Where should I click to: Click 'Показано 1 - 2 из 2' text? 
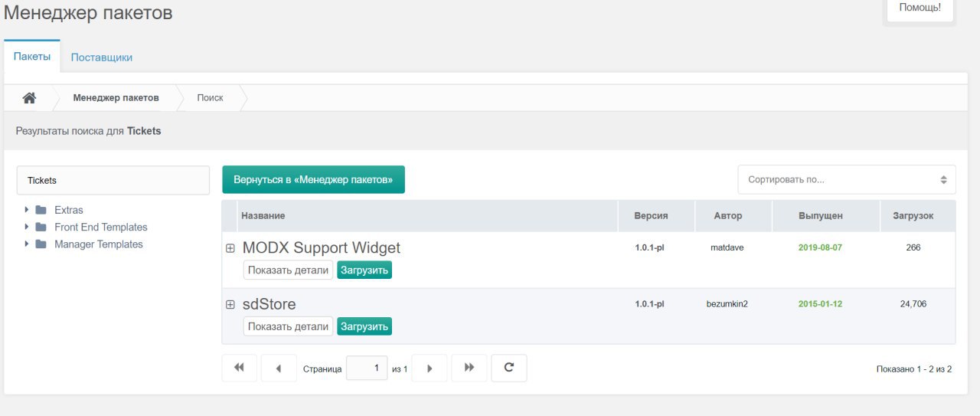914,369
